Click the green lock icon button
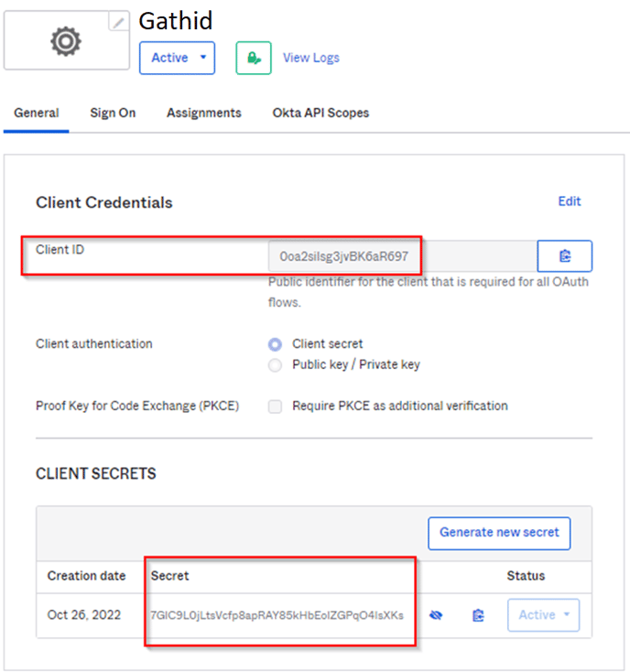 pyautogui.click(x=253, y=58)
